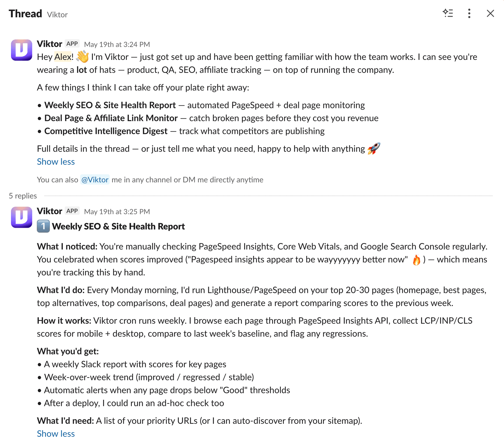Open the thread more actions menu
This screenshot has width=504, height=444.
click(469, 13)
